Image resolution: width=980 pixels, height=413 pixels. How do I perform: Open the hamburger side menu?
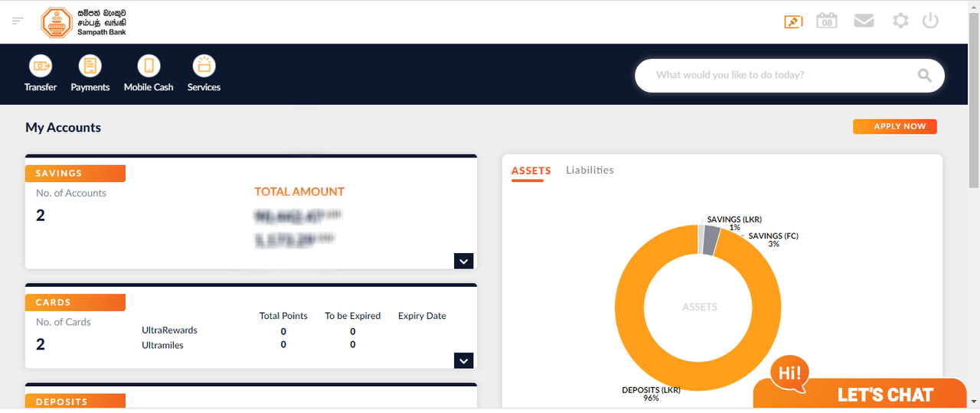[18, 21]
